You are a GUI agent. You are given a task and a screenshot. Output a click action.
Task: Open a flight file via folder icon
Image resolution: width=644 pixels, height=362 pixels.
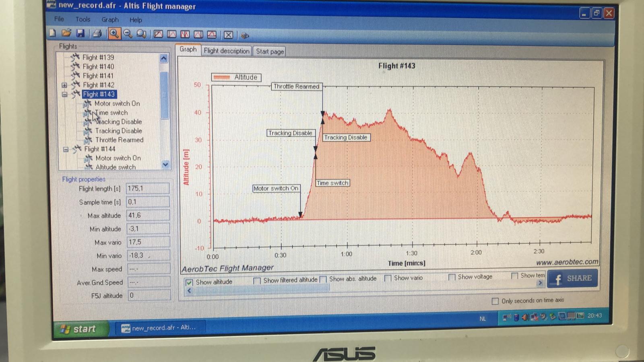[x=66, y=33]
